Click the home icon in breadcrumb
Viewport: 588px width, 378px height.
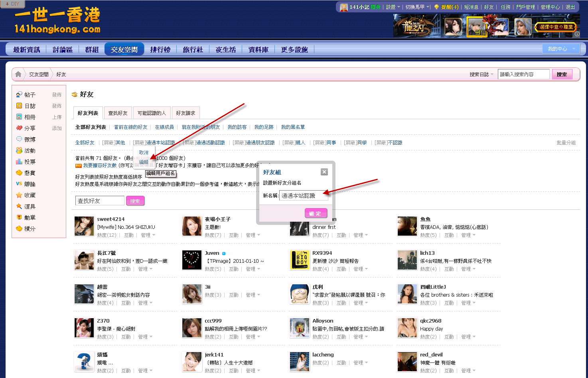pyautogui.click(x=18, y=74)
